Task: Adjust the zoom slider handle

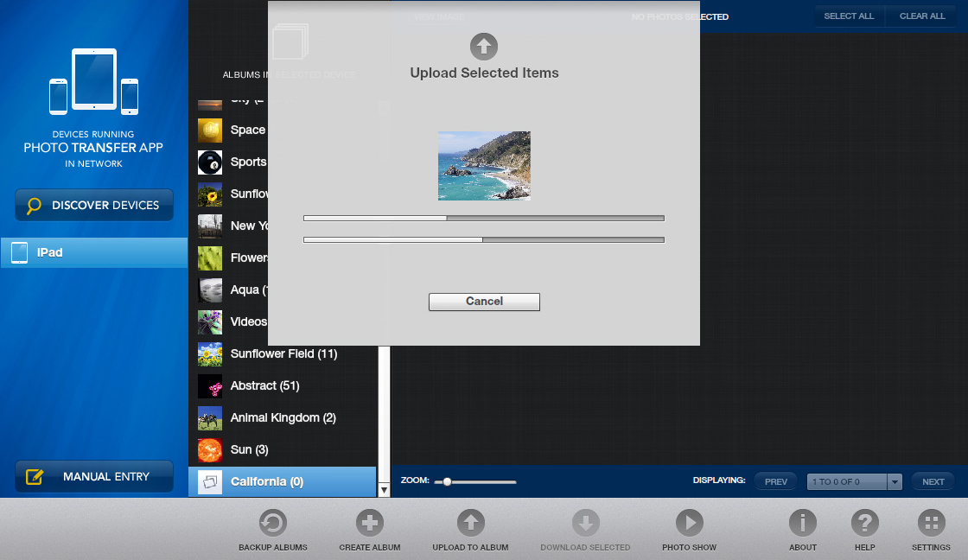Action: point(447,482)
